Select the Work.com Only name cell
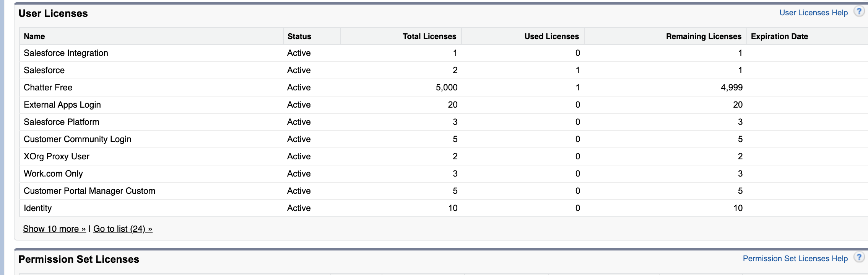The width and height of the screenshot is (868, 275). (53, 174)
